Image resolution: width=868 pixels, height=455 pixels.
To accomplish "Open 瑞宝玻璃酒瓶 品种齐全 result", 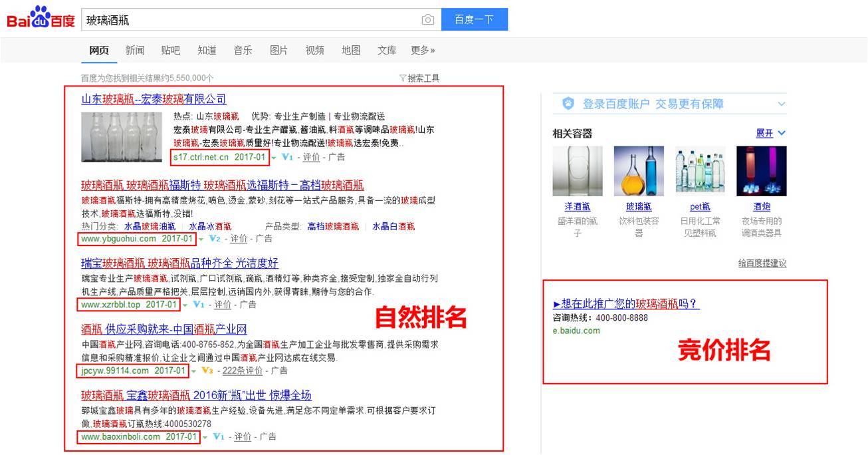I will (x=179, y=263).
